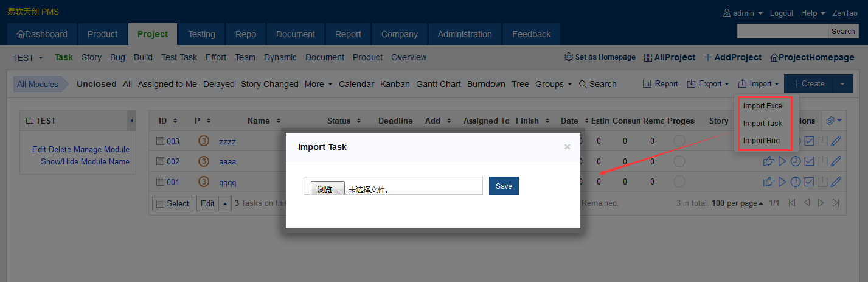The image size is (868, 282).
Task: Tick the checkbox for task 003
Action: (160, 141)
